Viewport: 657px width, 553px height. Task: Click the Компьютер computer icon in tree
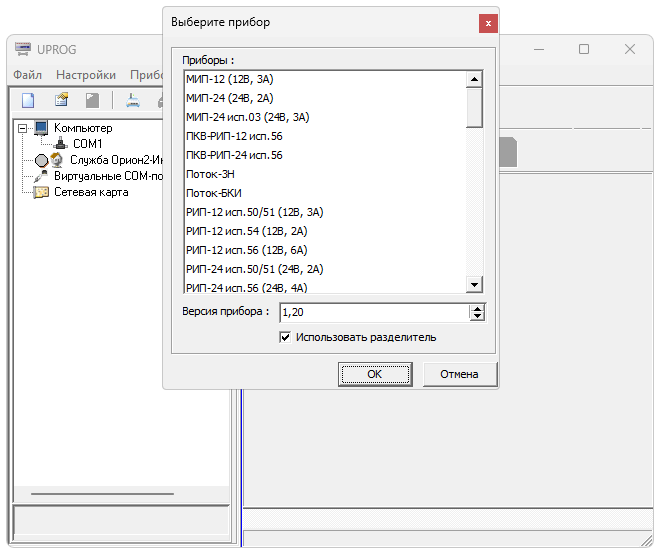tap(41, 128)
